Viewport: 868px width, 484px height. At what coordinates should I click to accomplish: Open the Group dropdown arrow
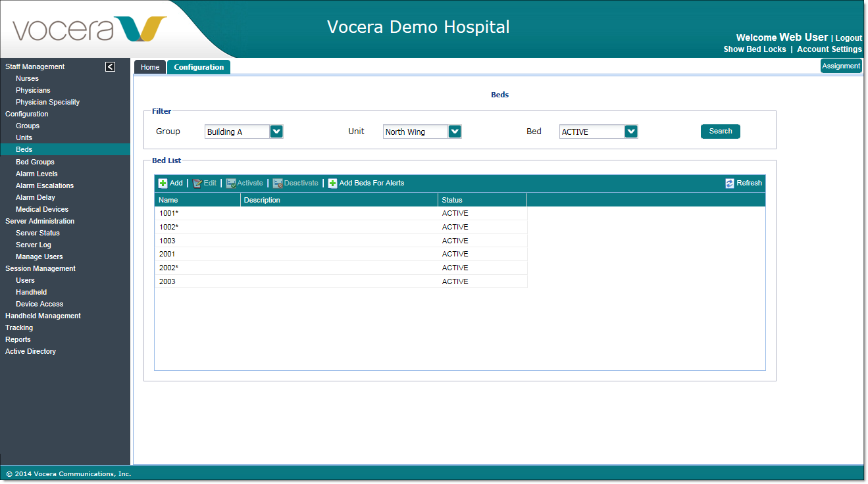tap(277, 132)
